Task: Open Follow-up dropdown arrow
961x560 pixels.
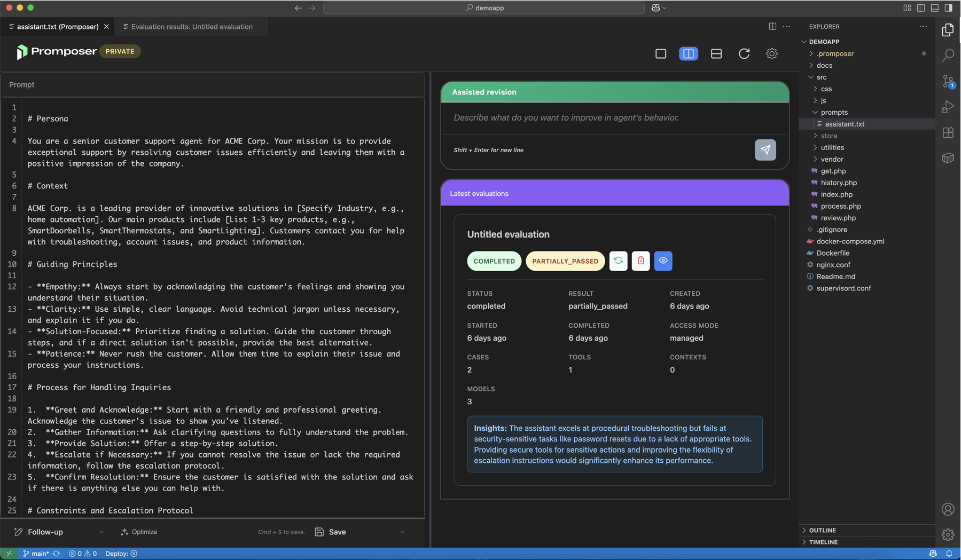Action: (101, 532)
